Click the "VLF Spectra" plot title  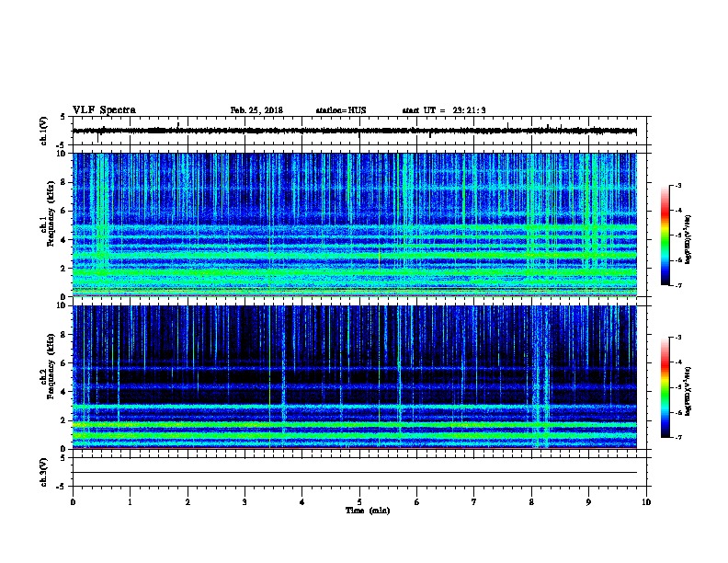click(x=104, y=110)
